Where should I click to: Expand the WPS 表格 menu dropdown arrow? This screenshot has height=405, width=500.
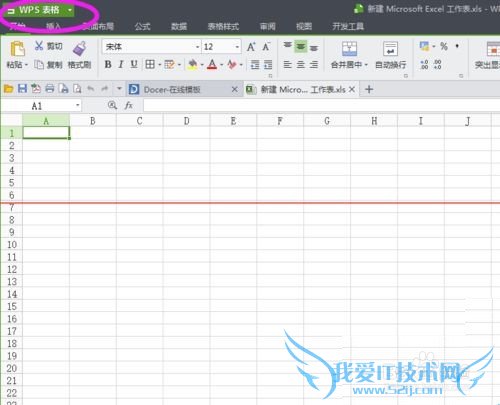(x=70, y=10)
